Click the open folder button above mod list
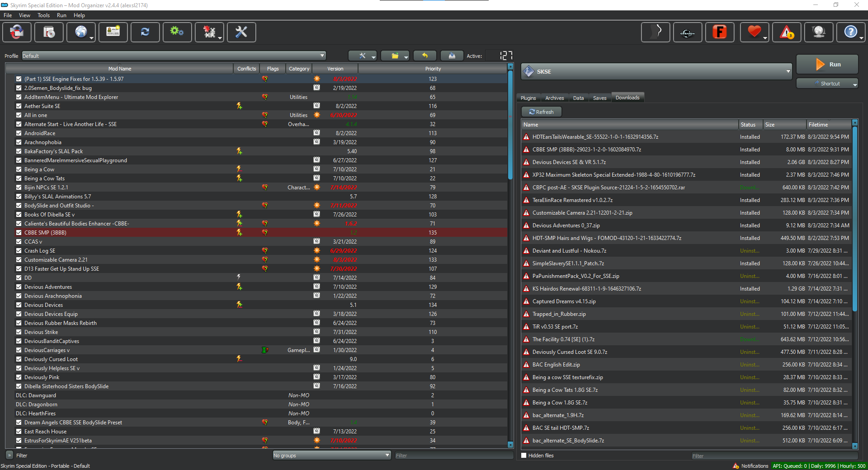The height and width of the screenshot is (470, 868). [395, 56]
